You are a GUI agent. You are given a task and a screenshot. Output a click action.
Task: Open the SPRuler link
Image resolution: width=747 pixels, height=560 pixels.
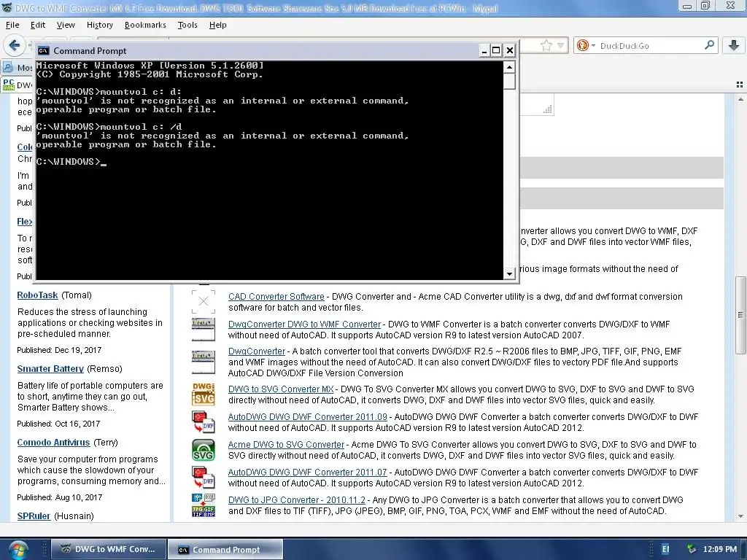click(x=34, y=516)
